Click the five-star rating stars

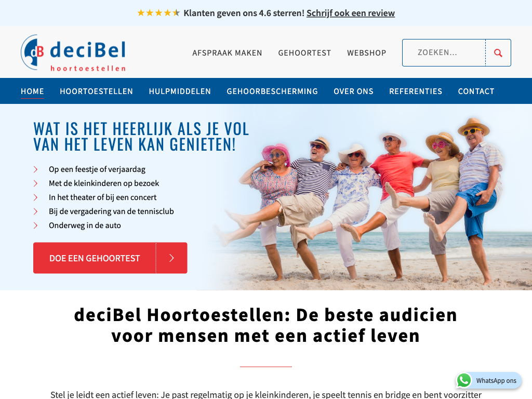pos(158,13)
